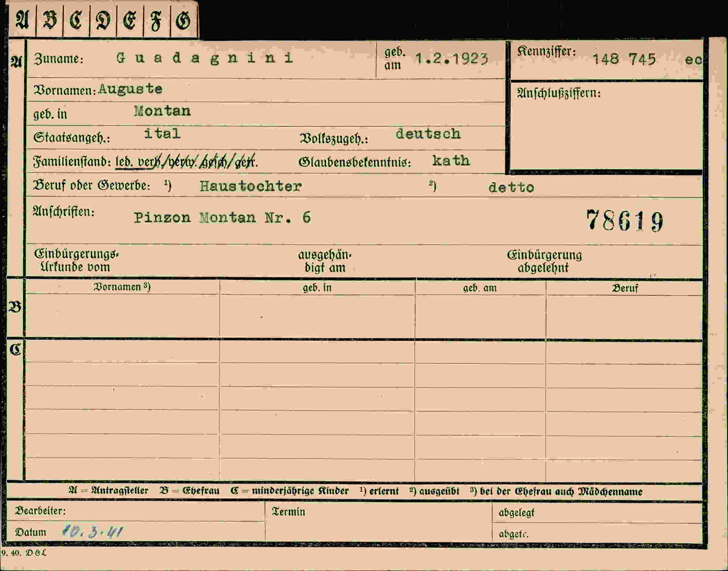Click birth date '1.2.1923'
This screenshot has height=571, width=728.
tap(452, 59)
